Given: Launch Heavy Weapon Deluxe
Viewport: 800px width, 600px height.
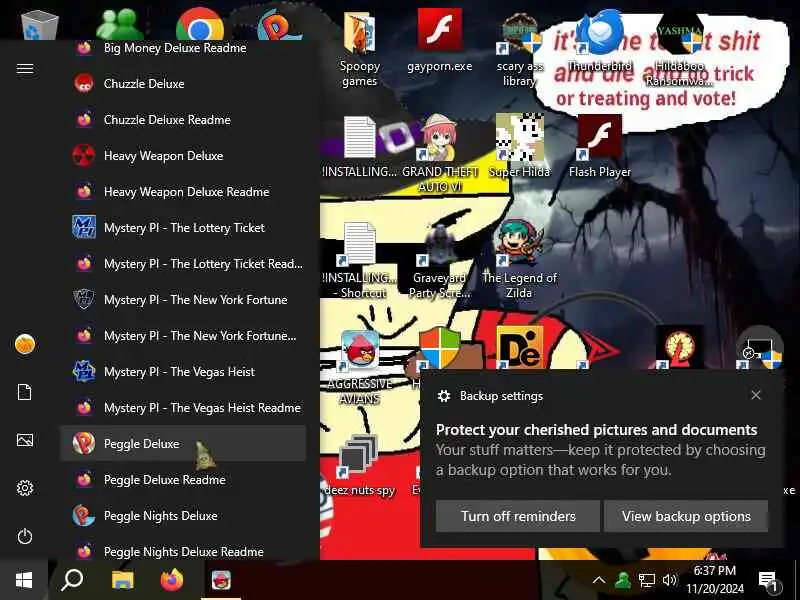Looking at the screenshot, I should 183,156.
